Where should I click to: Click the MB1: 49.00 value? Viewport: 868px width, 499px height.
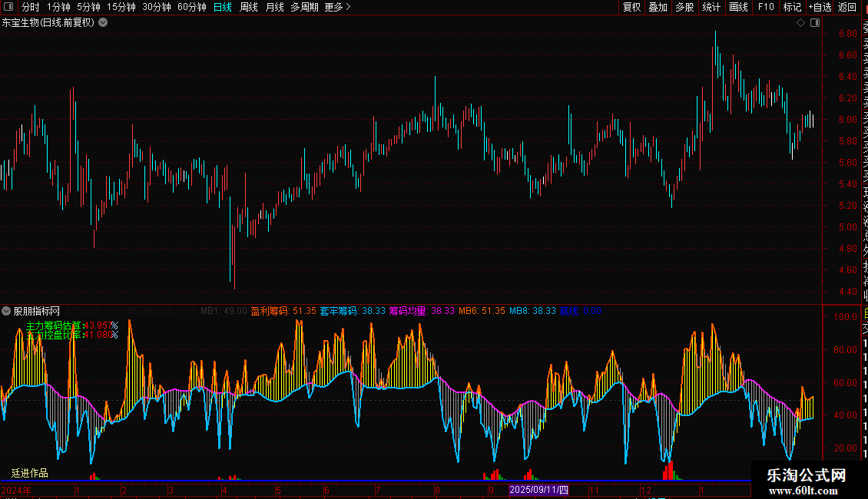tap(224, 311)
